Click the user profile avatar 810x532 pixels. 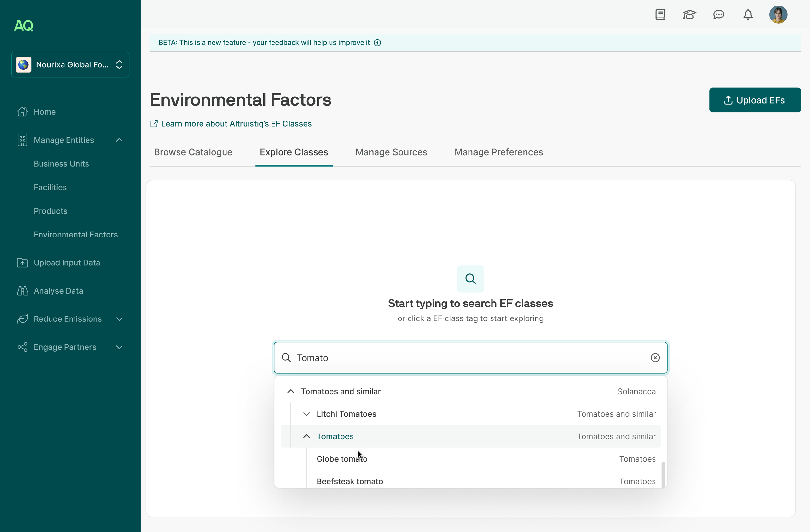(x=778, y=15)
